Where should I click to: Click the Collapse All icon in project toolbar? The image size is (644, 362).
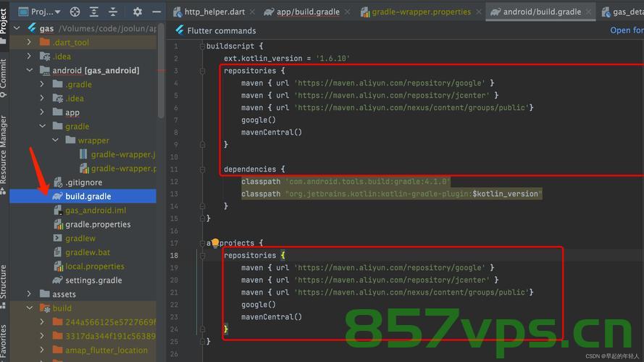point(113,12)
